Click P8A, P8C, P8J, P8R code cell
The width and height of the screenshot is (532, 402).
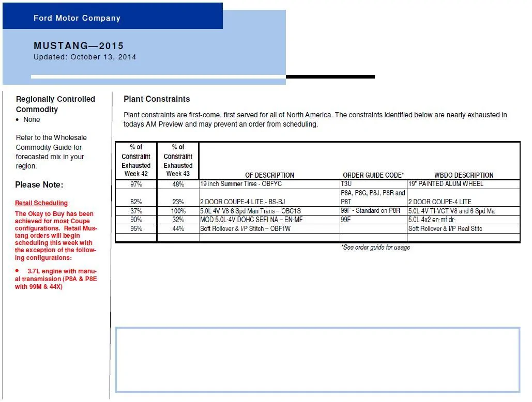[x=373, y=197]
